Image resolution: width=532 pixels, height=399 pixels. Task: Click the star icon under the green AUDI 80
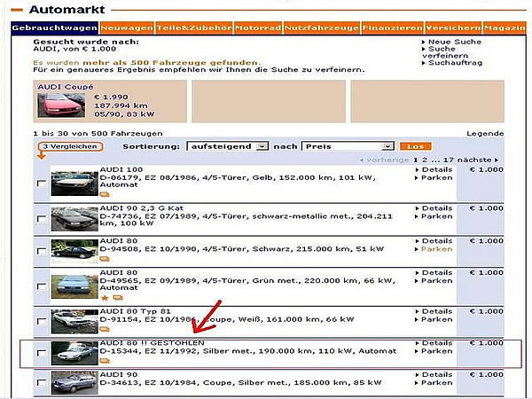tap(105, 298)
